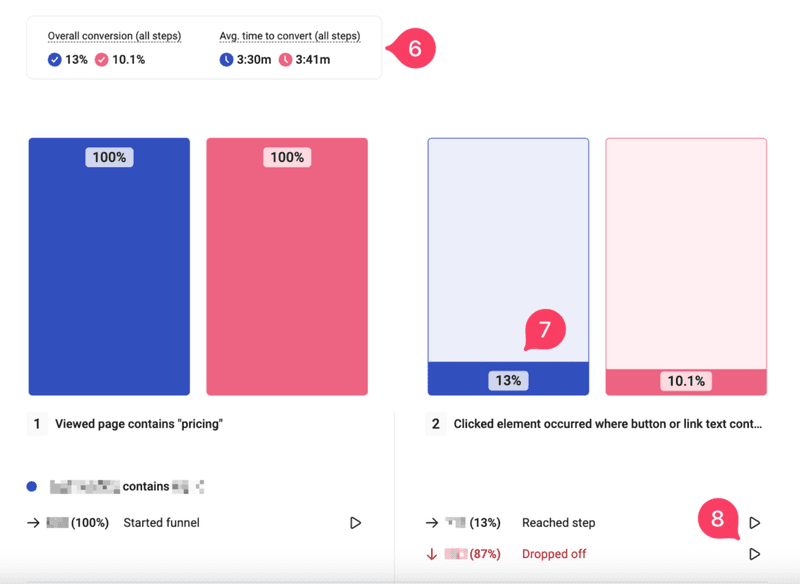Click the pink 10.1% bar segment

(686, 381)
